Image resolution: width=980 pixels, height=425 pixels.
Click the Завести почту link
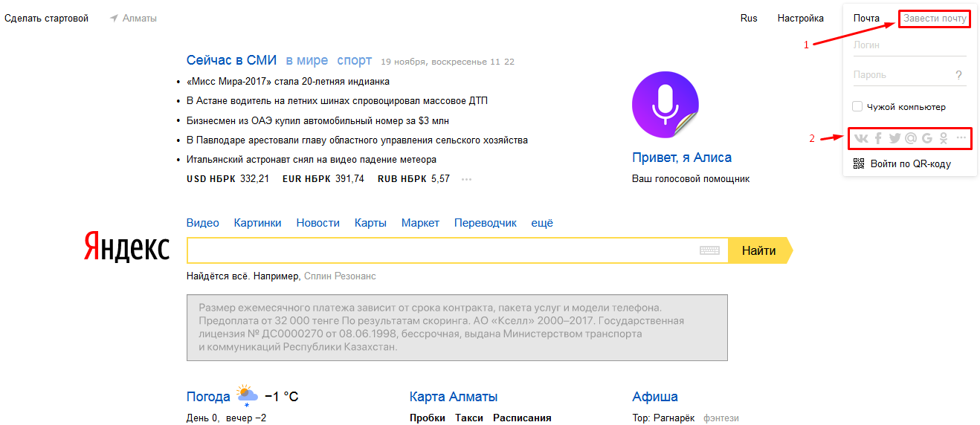pyautogui.click(x=935, y=18)
